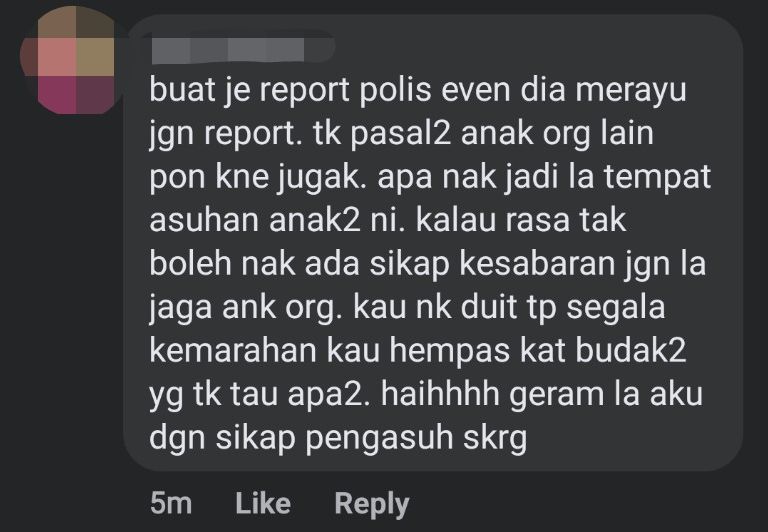Click the word "pengasuh" in the comment
Viewport: 768px width, 532px height.
point(380,438)
